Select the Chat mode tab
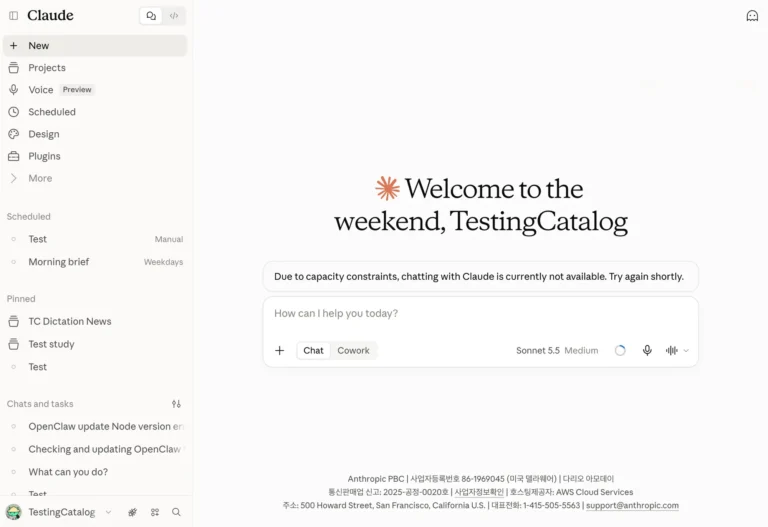This screenshot has height=527, width=768. [x=313, y=350]
